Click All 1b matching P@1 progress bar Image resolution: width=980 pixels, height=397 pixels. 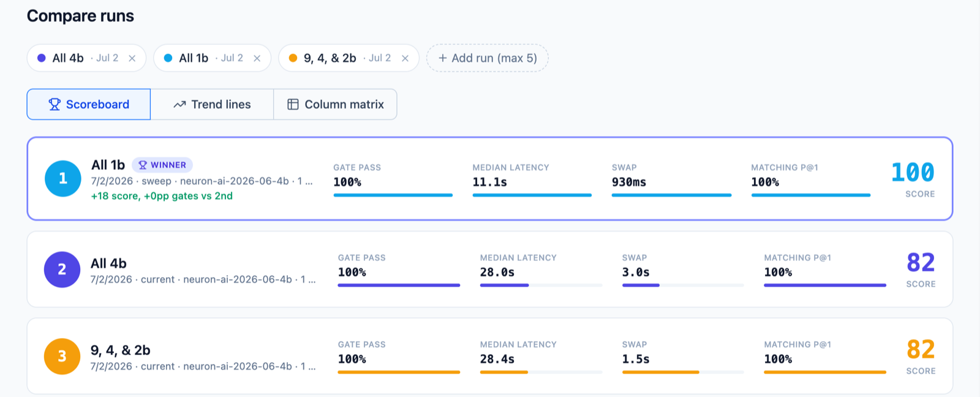tap(810, 195)
